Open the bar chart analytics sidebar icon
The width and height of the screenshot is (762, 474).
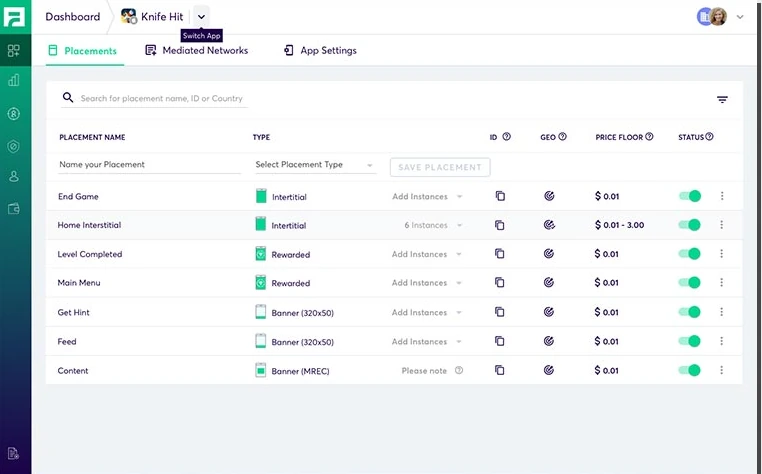(x=14, y=80)
